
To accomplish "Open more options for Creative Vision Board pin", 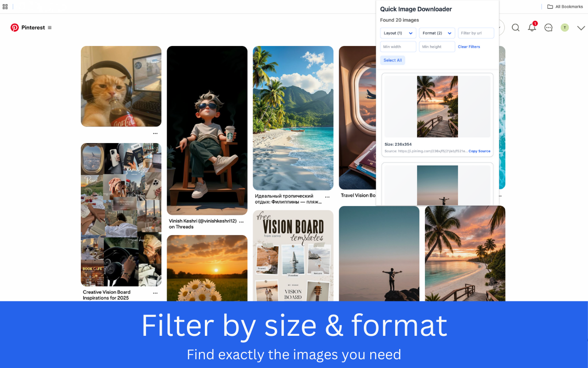I will pyautogui.click(x=155, y=293).
